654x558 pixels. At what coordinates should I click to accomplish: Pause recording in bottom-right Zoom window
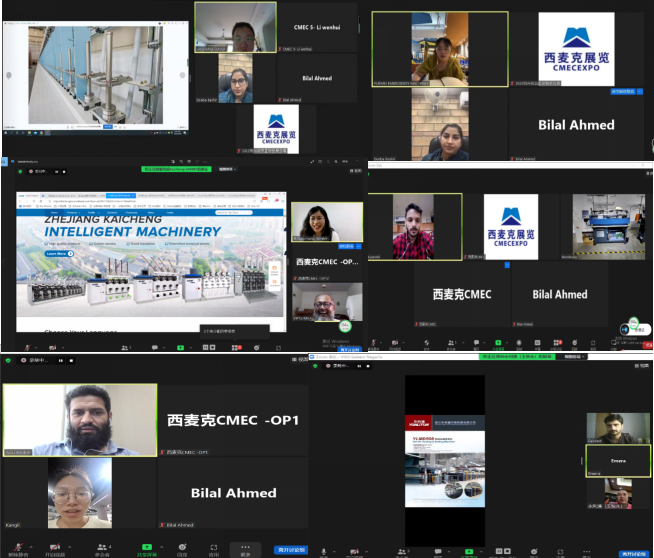tap(359, 366)
